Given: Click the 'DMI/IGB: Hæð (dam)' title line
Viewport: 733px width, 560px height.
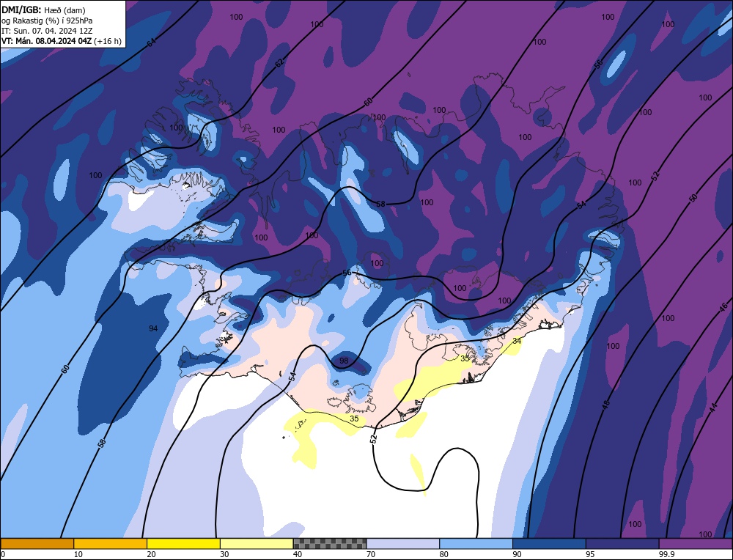Looking at the screenshot, I should 43,10.
